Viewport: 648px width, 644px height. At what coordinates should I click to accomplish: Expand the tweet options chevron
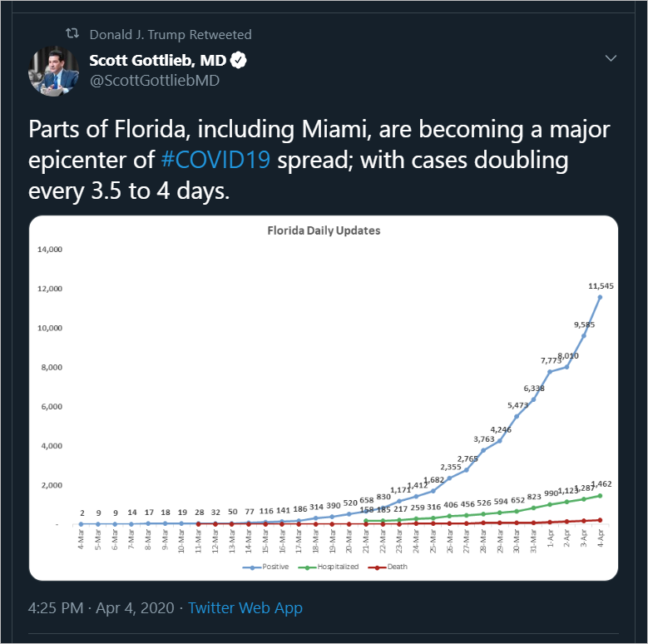[x=611, y=58]
